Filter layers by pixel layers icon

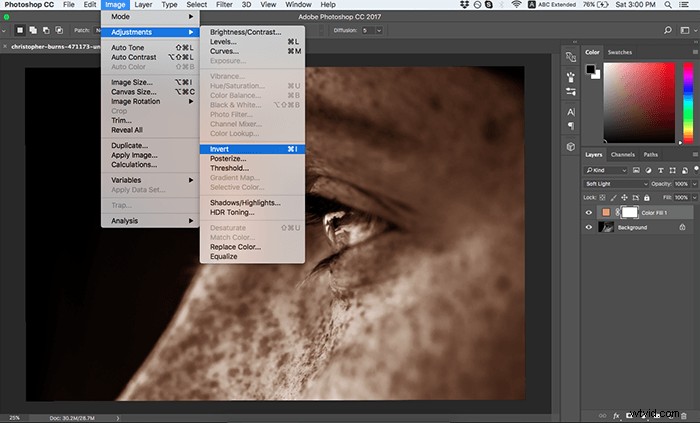tap(636, 170)
